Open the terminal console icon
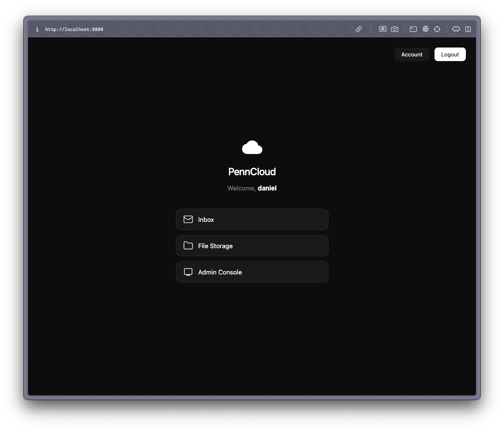Screen dimensions: 504x431 (413, 29)
